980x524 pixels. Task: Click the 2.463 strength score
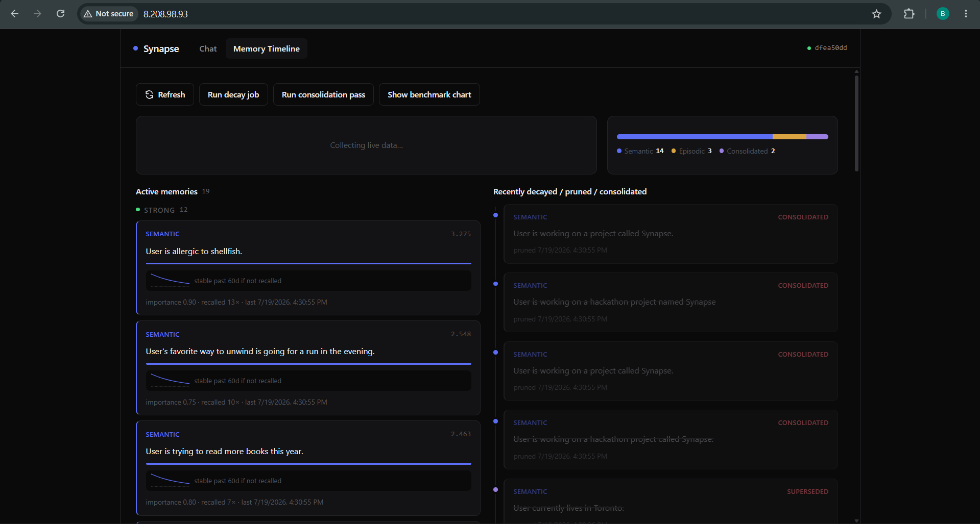pyautogui.click(x=461, y=434)
